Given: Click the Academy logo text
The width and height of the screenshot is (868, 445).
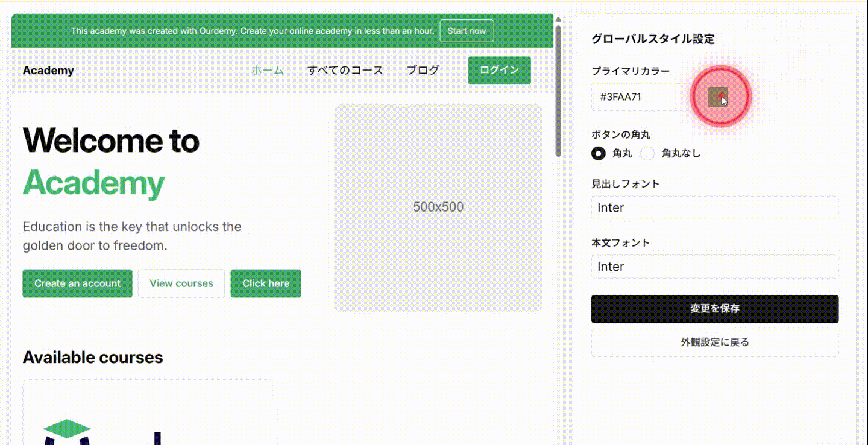Looking at the screenshot, I should 48,70.
